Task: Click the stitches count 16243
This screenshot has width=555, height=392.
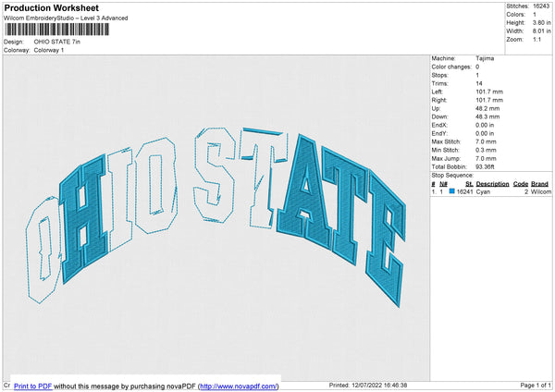Action: [541, 6]
